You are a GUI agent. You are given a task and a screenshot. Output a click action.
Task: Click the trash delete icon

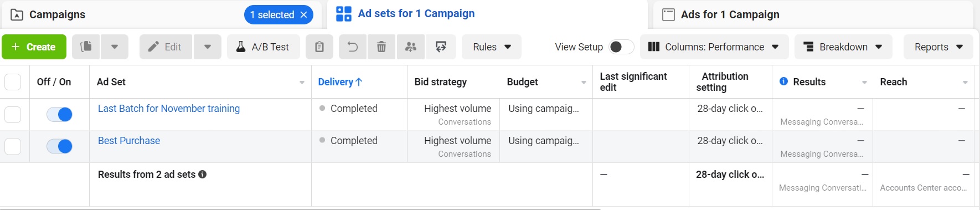pos(381,47)
